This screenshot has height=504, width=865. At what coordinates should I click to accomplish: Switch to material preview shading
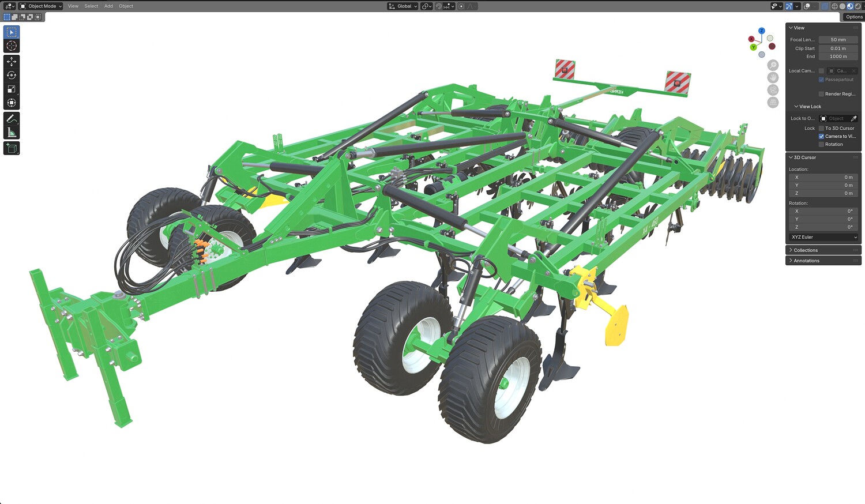coord(850,6)
